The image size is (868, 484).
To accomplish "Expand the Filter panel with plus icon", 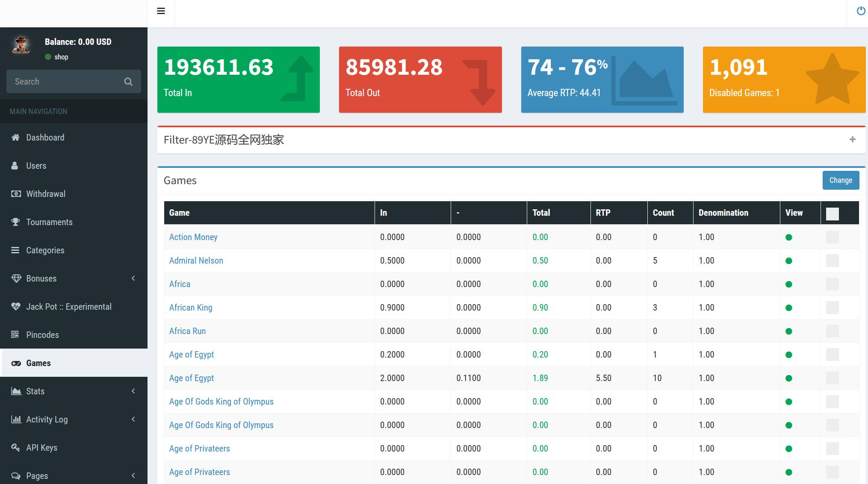I will point(852,140).
